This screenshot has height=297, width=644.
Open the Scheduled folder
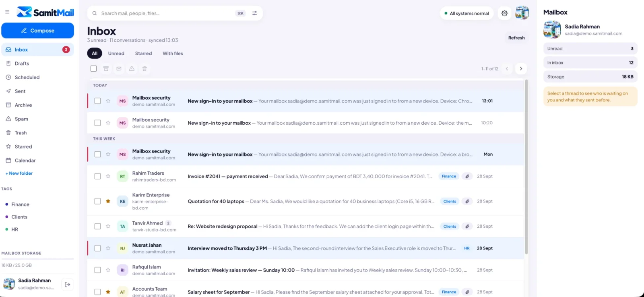pyautogui.click(x=37, y=77)
